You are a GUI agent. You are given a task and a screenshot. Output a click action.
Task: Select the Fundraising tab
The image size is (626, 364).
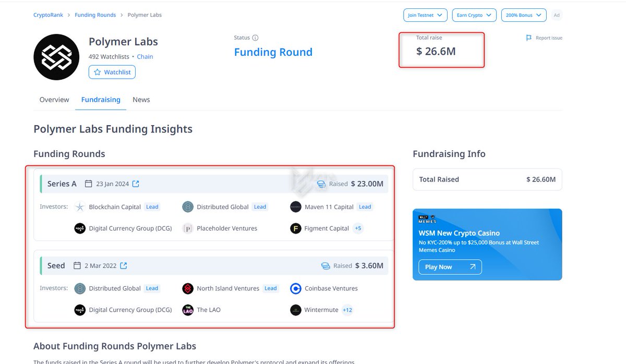pyautogui.click(x=101, y=100)
